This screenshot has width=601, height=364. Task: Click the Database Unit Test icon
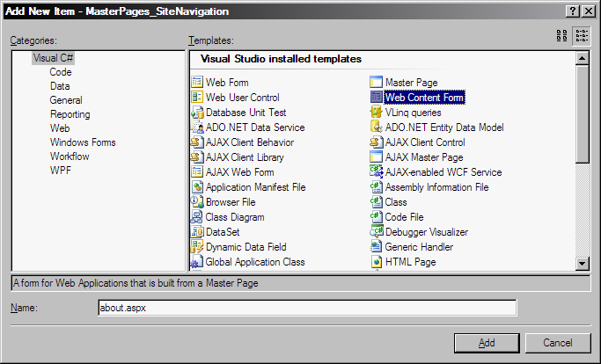click(x=197, y=112)
